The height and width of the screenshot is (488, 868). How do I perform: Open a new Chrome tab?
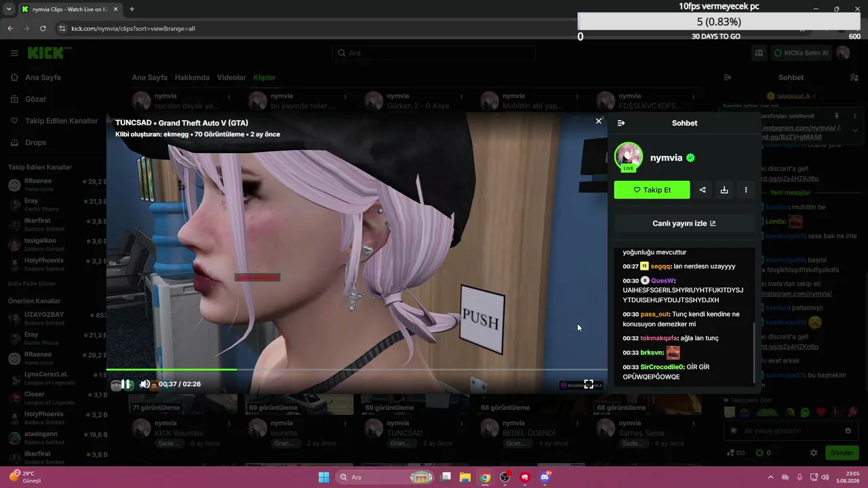[132, 9]
